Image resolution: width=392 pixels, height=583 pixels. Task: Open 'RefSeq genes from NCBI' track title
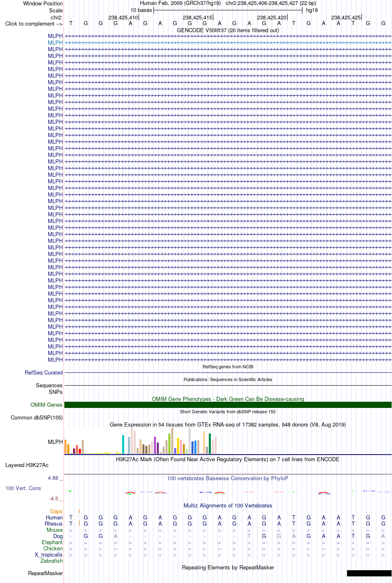(x=228, y=367)
